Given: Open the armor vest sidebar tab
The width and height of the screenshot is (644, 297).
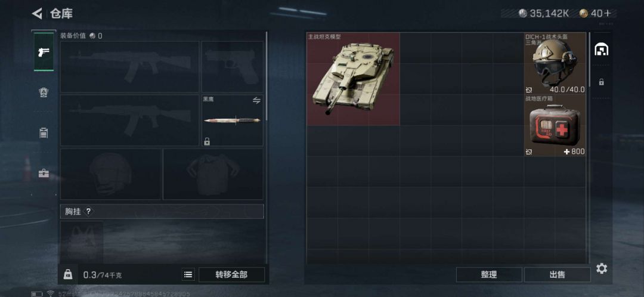Looking at the screenshot, I should pos(44,92).
